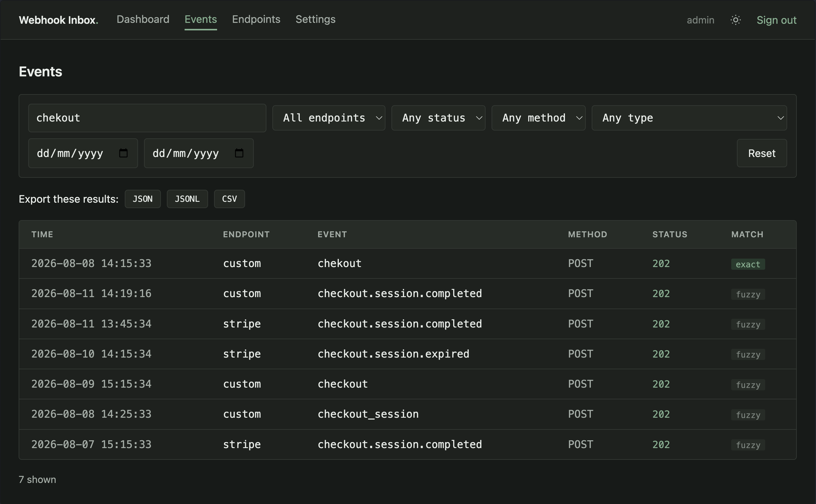Image resolution: width=816 pixels, height=504 pixels.
Task: Click the second dd/mm/yyyy date input
Action: pyautogui.click(x=198, y=153)
